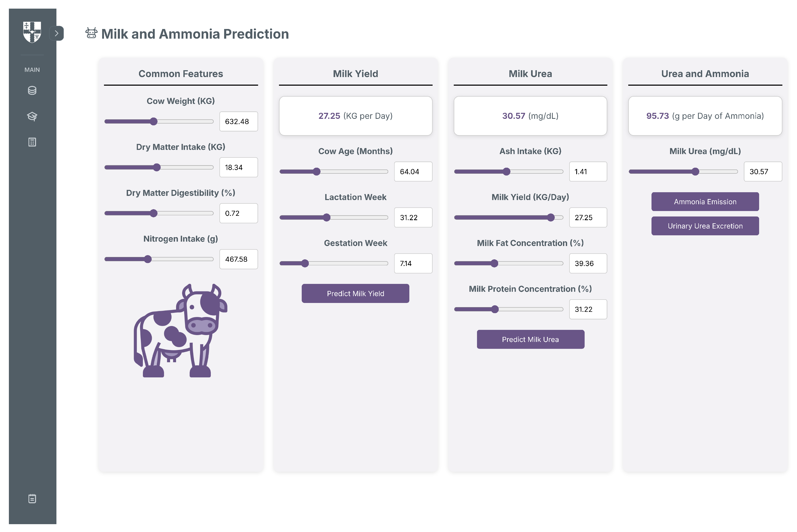Focus the Cow Age (Months) input box
The height and width of the screenshot is (532, 797).
[x=413, y=172]
